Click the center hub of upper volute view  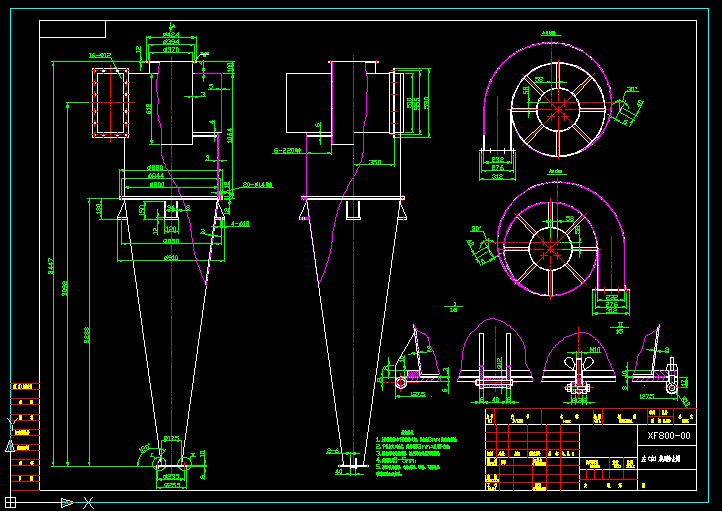coord(558,110)
